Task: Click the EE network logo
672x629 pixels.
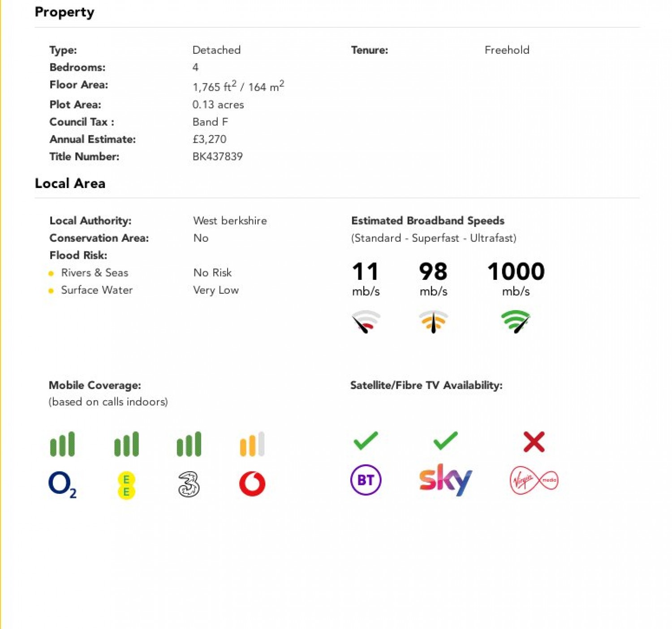Action: [x=126, y=485]
